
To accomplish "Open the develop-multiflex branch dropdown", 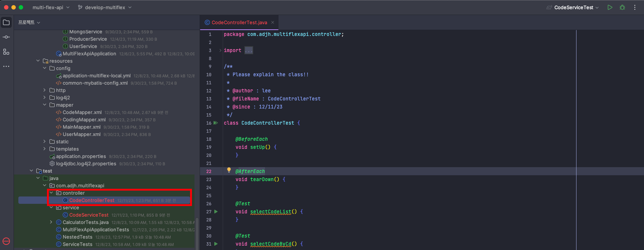I will [x=105, y=7].
